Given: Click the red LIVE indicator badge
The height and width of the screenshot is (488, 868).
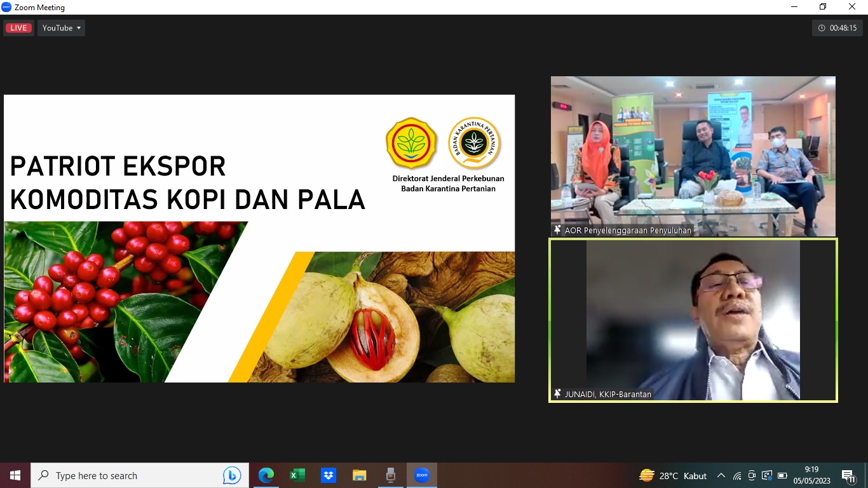Looking at the screenshot, I should coord(18,28).
